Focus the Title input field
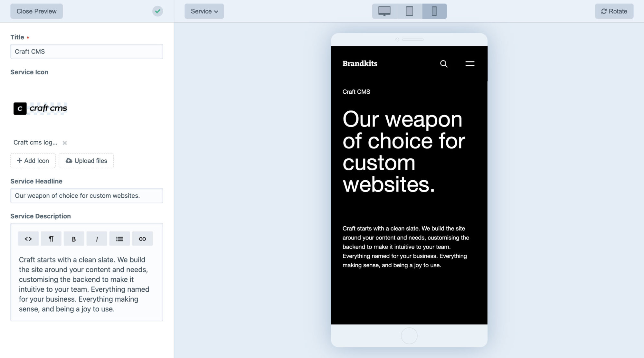 [x=87, y=52]
